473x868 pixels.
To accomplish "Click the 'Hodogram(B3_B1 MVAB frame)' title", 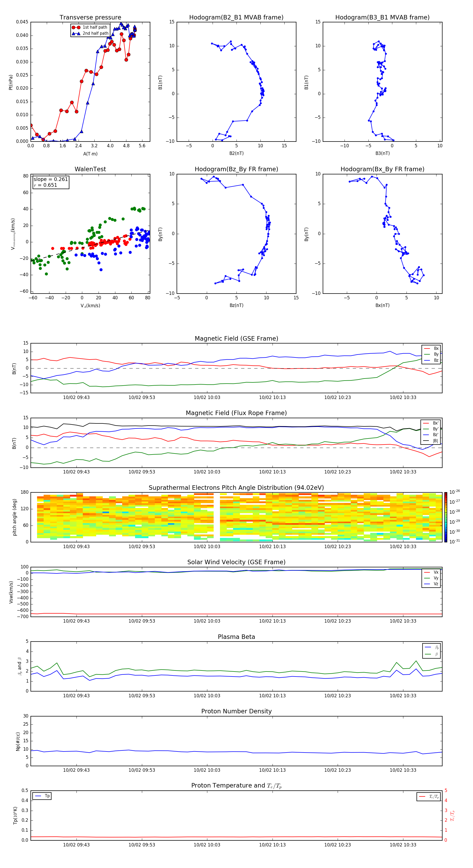I will tap(382, 18).
